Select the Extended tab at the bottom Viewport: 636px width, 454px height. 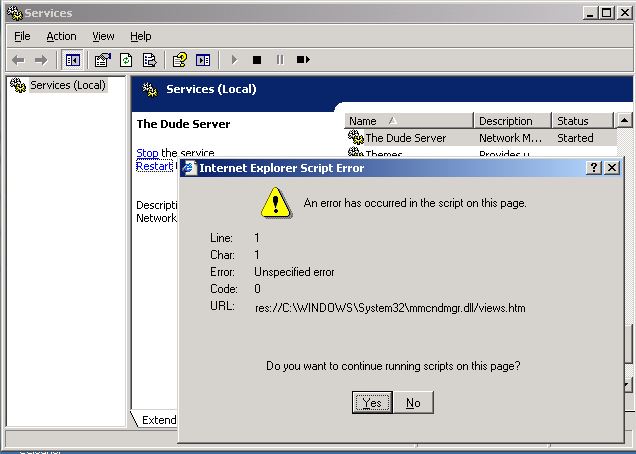click(x=156, y=420)
